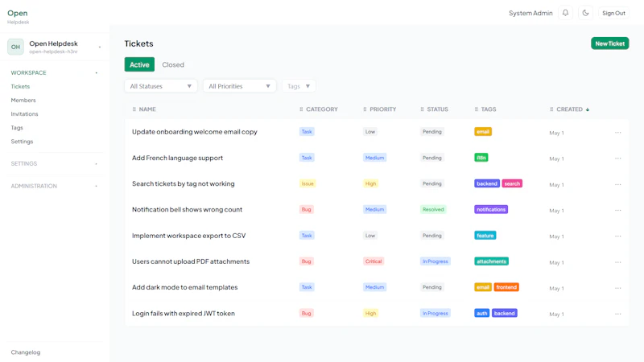This screenshot has height=362, width=644.
Task: Open ticket Add dark mode to email templates
Action: coord(185,287)
